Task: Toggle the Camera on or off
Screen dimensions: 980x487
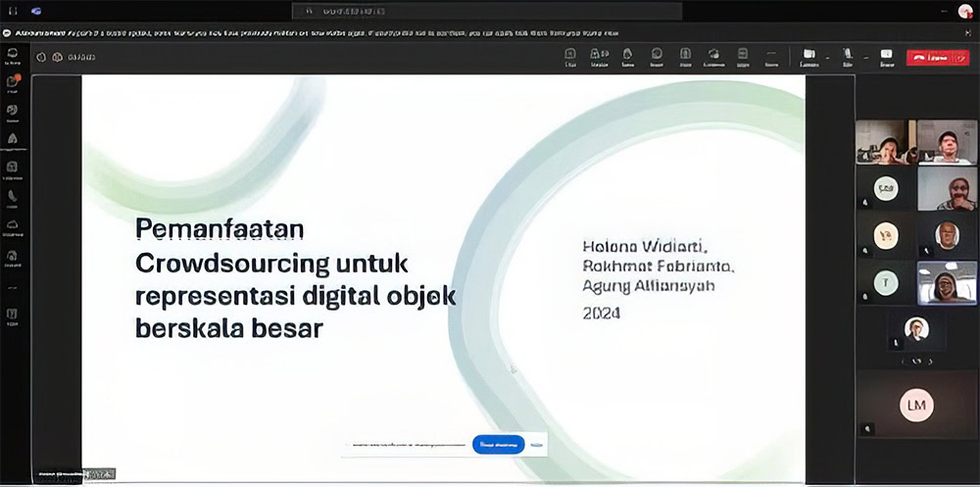Action: click(808, 57)
